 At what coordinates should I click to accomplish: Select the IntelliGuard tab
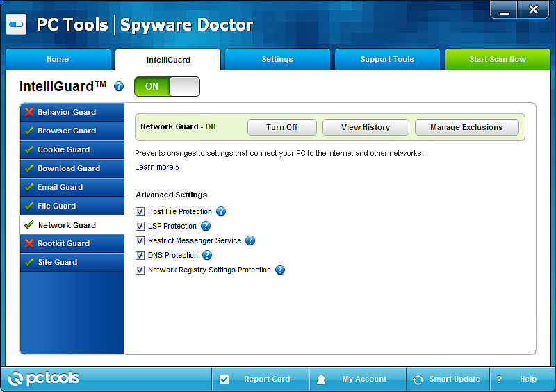168,59
